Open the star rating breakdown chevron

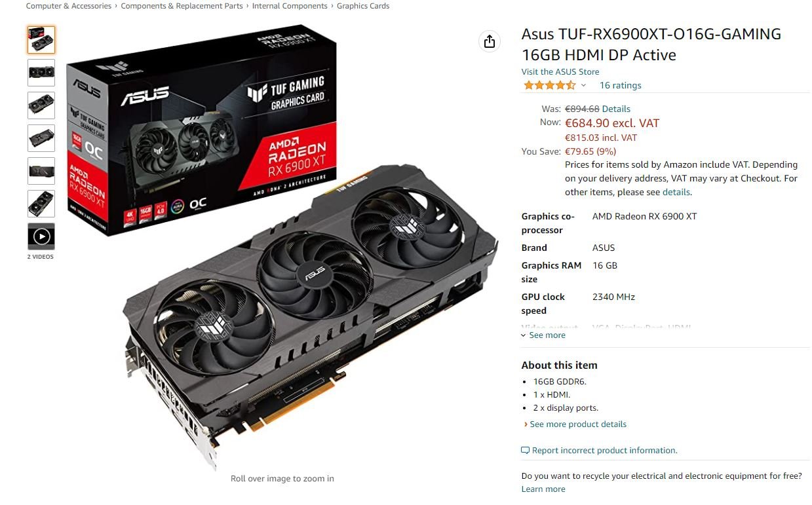(x=583, y=85)
